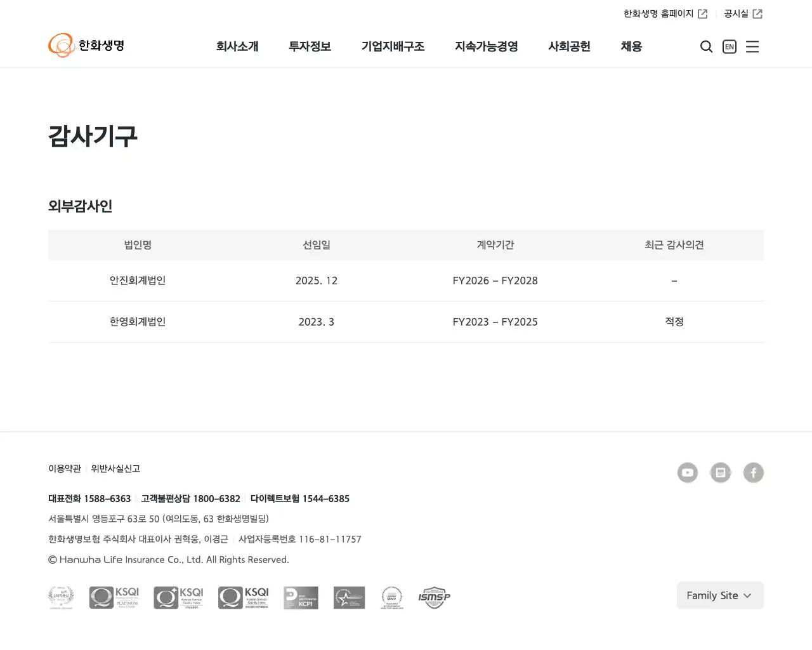This screenshot has width=812, height=650.
Task: Click the Hanwha Life logo in the header
Action: (x=86, y=45)
